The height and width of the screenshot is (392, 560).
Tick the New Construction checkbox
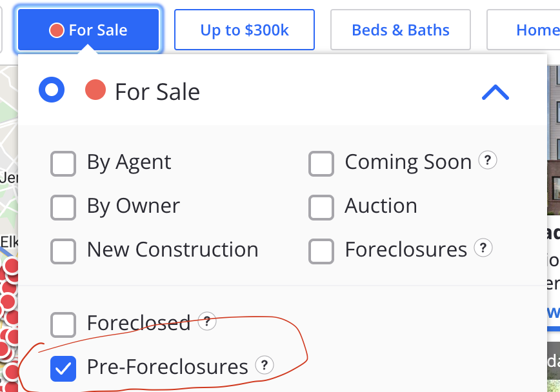point(63,251)
